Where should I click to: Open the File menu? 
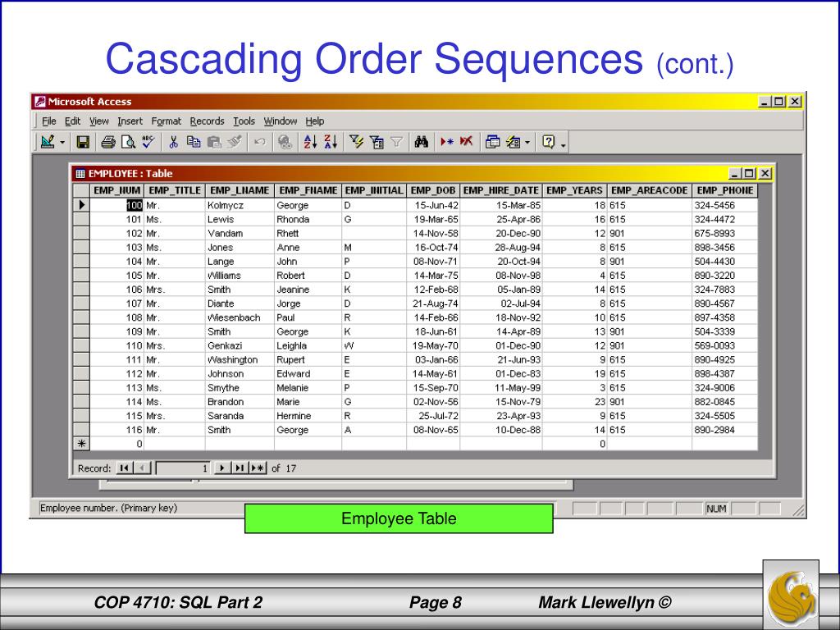[x=48, y=121]
